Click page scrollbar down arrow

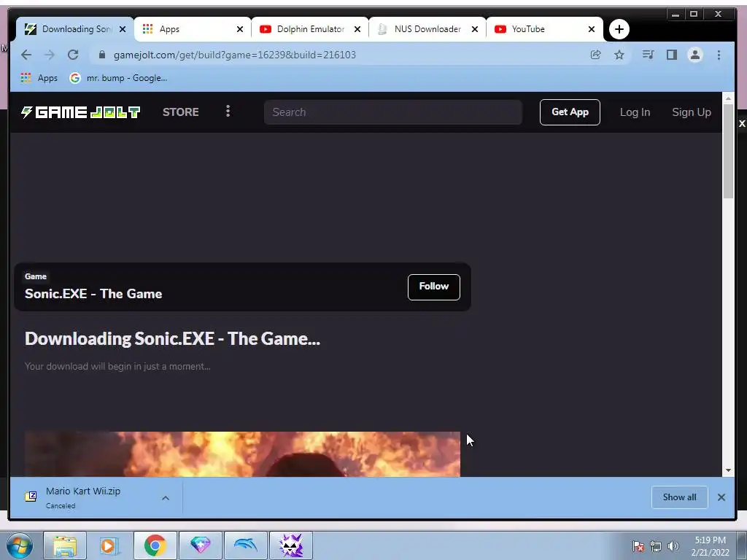click(728, 470)
